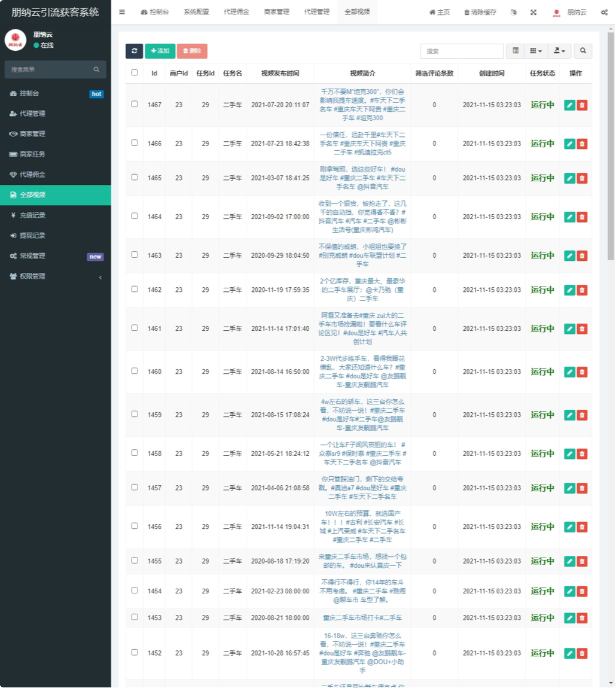Switch to 代理佣金 top tab
This screenshot has width=616, height=688.
tap(236, 12)
